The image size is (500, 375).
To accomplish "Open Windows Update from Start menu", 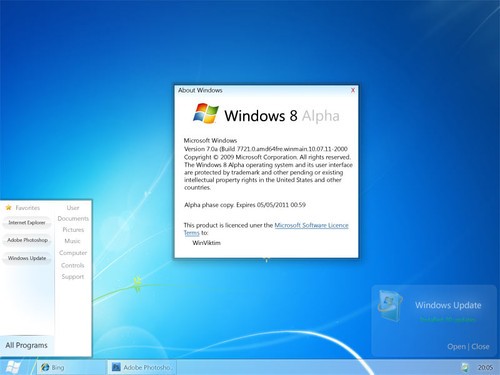I will tap(27, 258).
